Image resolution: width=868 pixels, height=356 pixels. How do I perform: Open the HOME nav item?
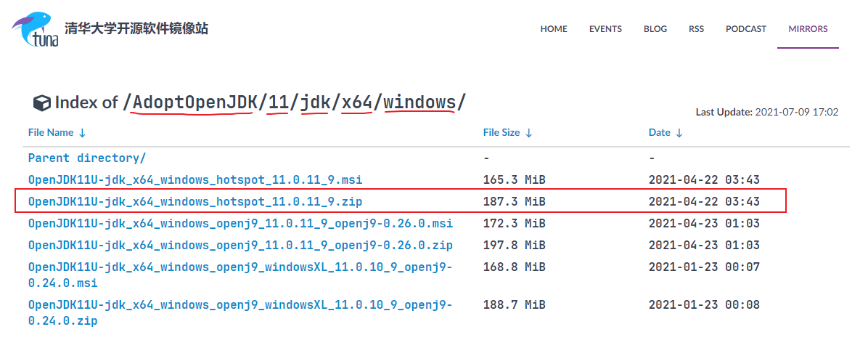tap(554, 29)
